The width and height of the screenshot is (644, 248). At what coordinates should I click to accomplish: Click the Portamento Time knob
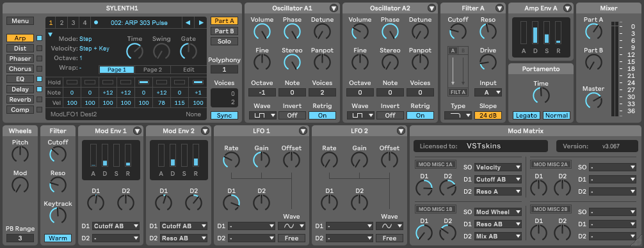(x=541, y=95)
